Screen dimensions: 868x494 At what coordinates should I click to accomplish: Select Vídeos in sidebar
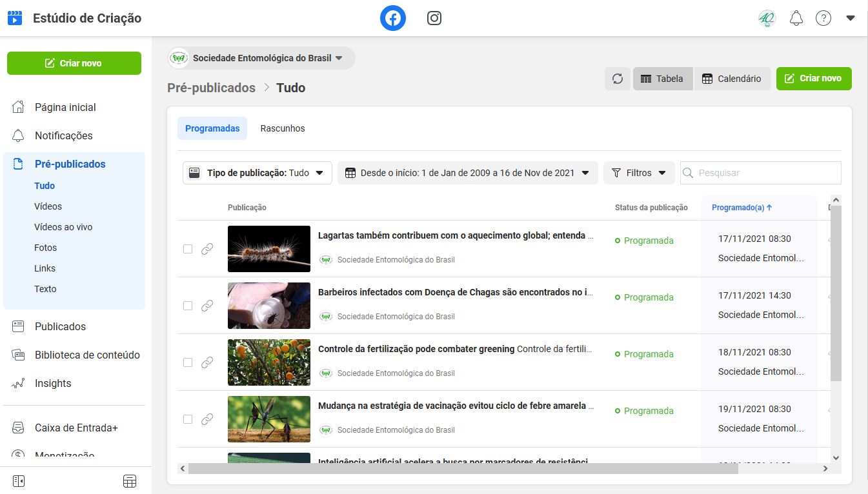point(48,206)
